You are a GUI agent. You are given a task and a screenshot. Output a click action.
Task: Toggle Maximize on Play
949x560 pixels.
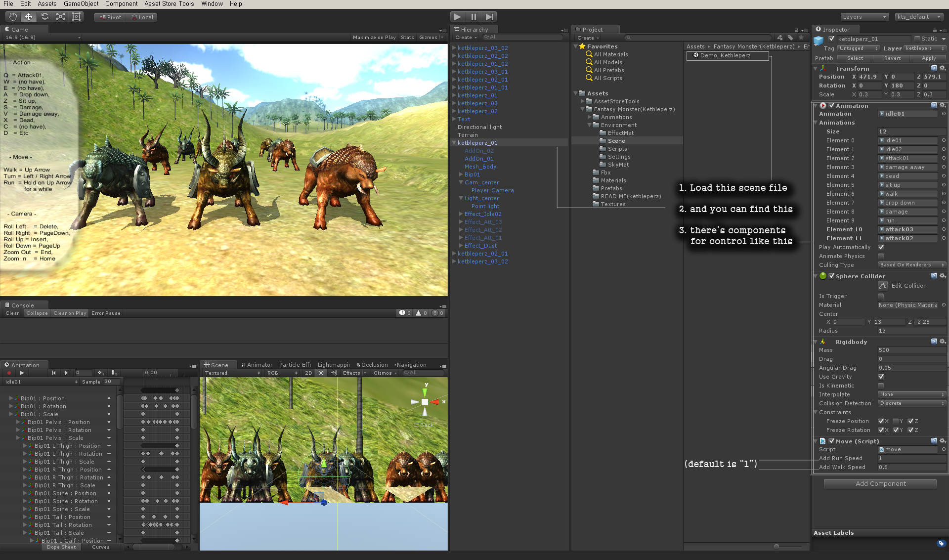(374, 38)
